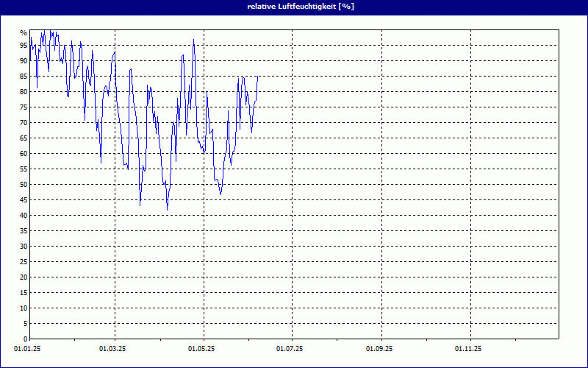Click the y-axis value 10
Viewport: 588px width, 368px height.
pos(24,308)
